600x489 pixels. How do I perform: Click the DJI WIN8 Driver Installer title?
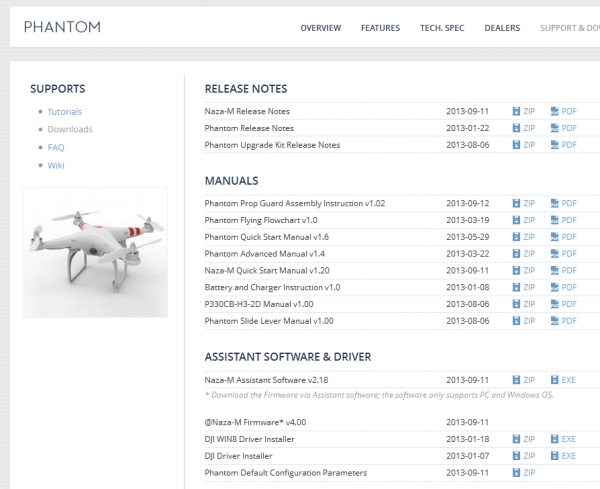[249, 439]
